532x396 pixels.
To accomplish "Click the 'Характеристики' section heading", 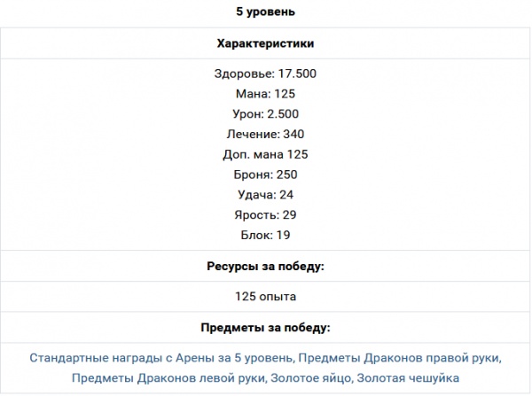I will click(266, 43).
